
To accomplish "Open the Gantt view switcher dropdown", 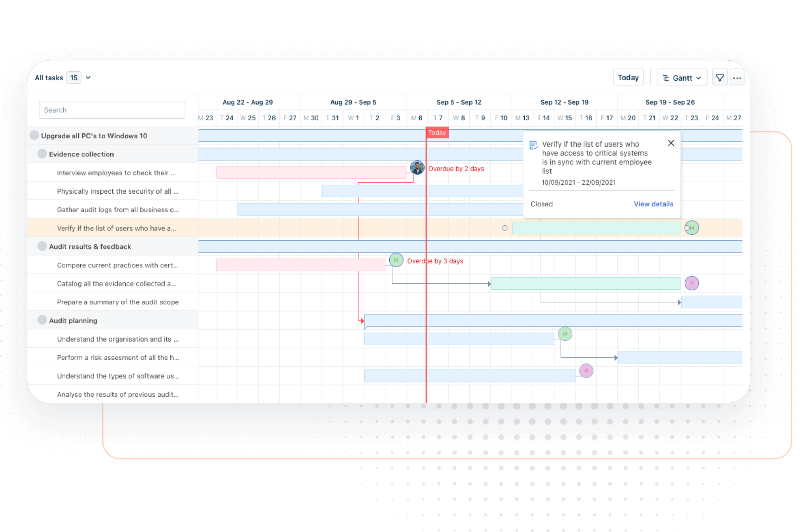I will tap(699, 77).
